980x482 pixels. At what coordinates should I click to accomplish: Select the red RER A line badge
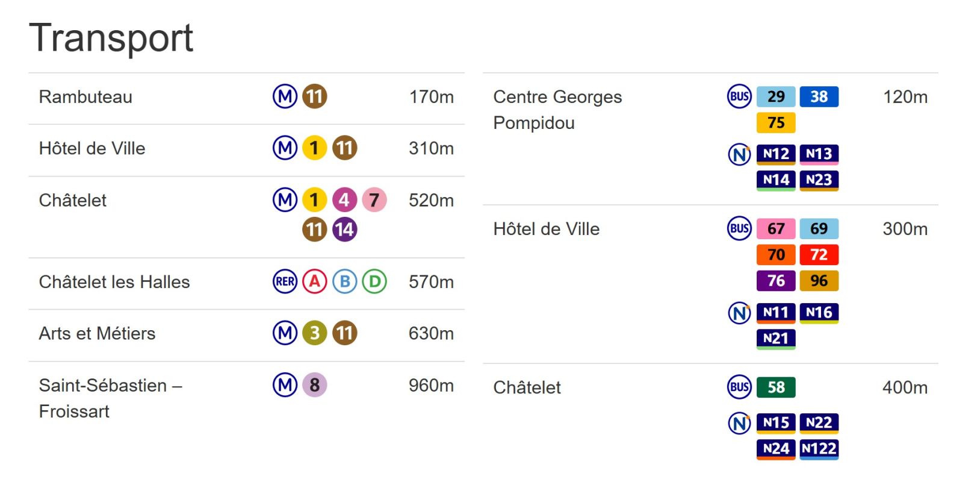(314, 281)
